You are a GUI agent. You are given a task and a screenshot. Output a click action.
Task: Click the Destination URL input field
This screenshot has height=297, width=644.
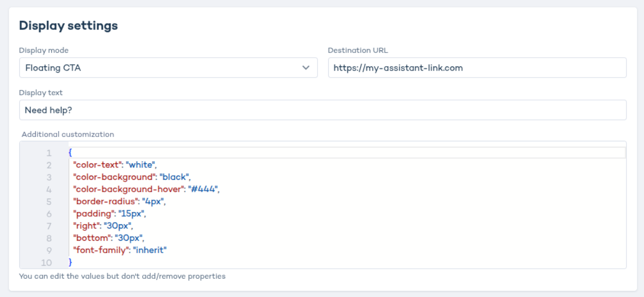pyautogui.click(x=477, y=68)
